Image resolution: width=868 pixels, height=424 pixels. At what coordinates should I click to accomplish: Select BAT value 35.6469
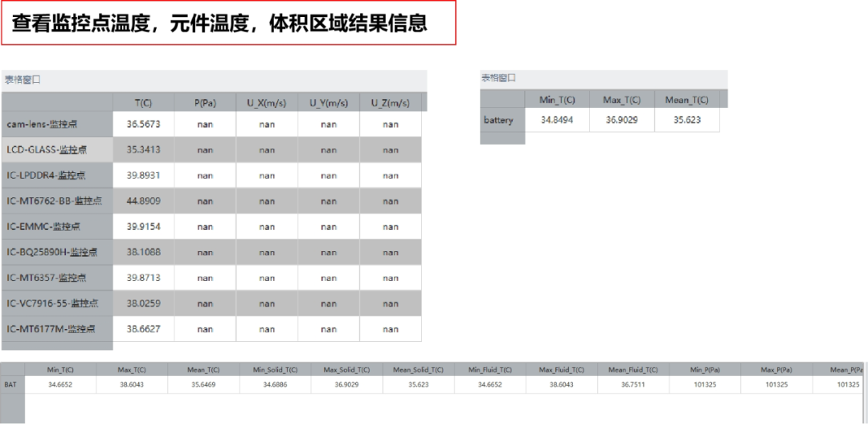pyautogui.click(x=203, y=384)
